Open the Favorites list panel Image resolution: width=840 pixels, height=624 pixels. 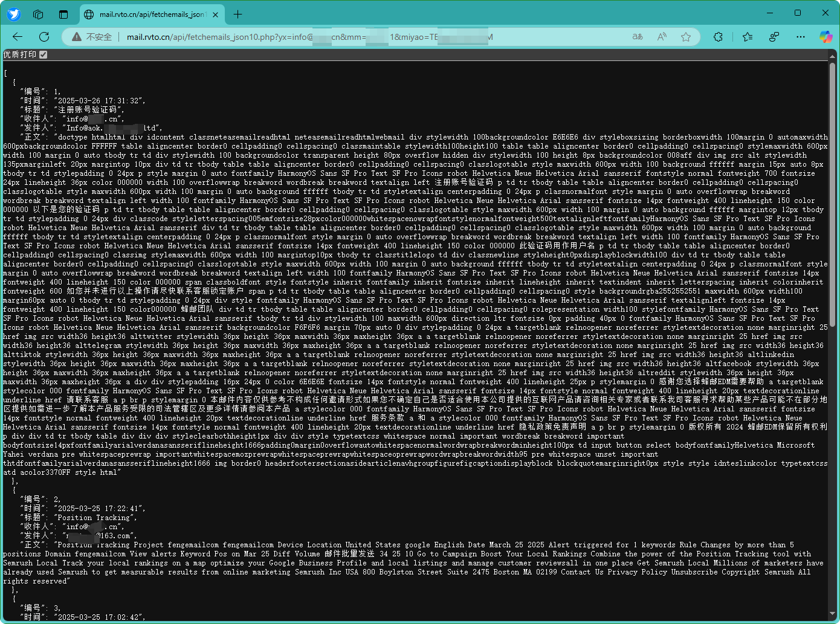tap(748, 37)
